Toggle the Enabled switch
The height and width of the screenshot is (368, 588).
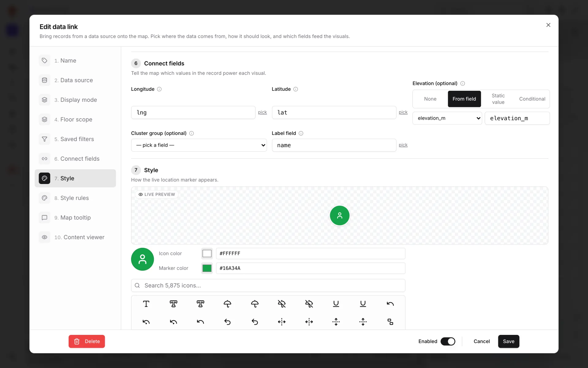coord(448,341)
